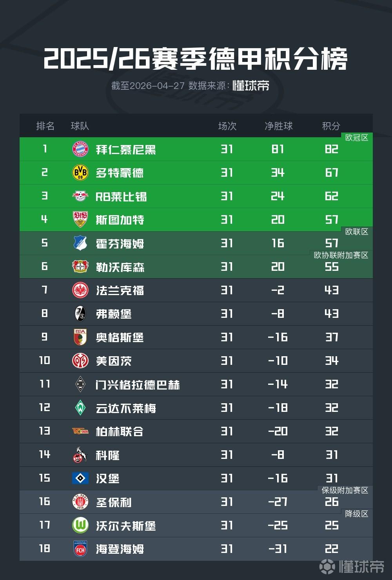Click the Bayern Munich club crest
The height and width of the screenshot is (580, 392).
pyautogui.click(x=80, y=149)
